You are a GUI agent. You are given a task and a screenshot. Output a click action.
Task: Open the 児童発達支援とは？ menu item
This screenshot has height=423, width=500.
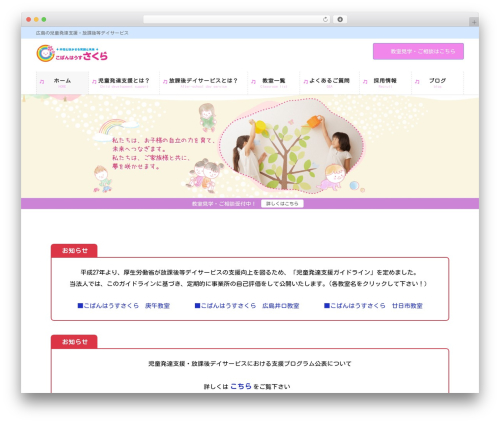pos(124,82)
